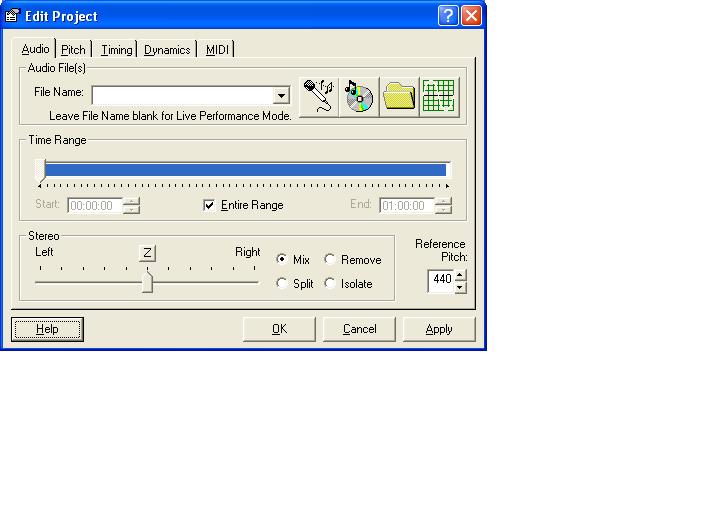Click the Start time up arrow
The width and height of the screenshot is (704, 528).
tap(131, 202)
